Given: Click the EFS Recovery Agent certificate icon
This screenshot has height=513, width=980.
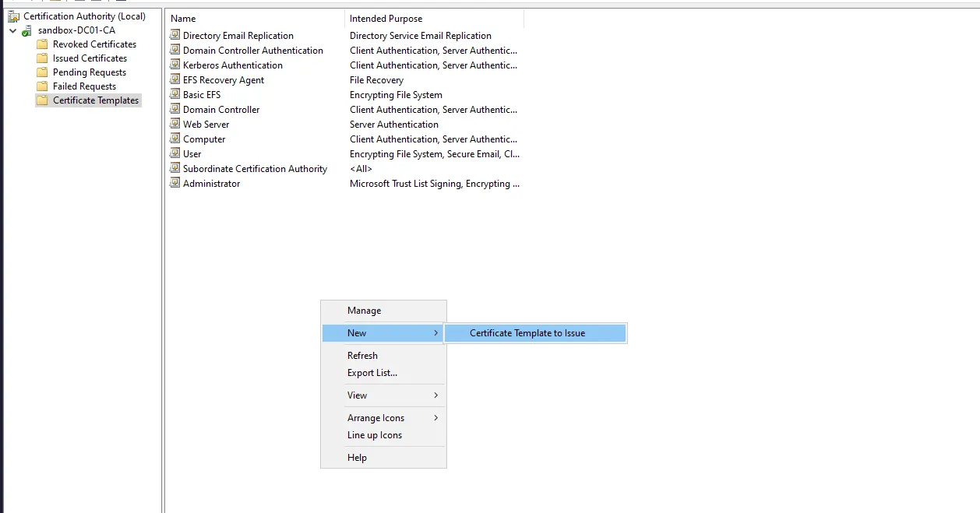Looking at the screenshot, I should pyautogui.click(x=175, y=80).
